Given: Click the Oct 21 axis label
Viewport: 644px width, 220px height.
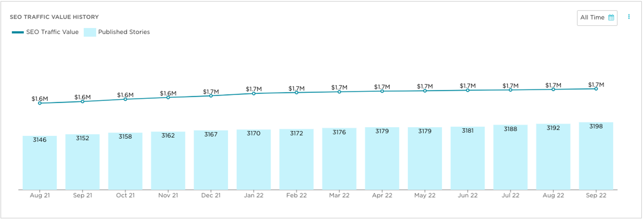Looking at the screenshot, I should coord(125,195).
